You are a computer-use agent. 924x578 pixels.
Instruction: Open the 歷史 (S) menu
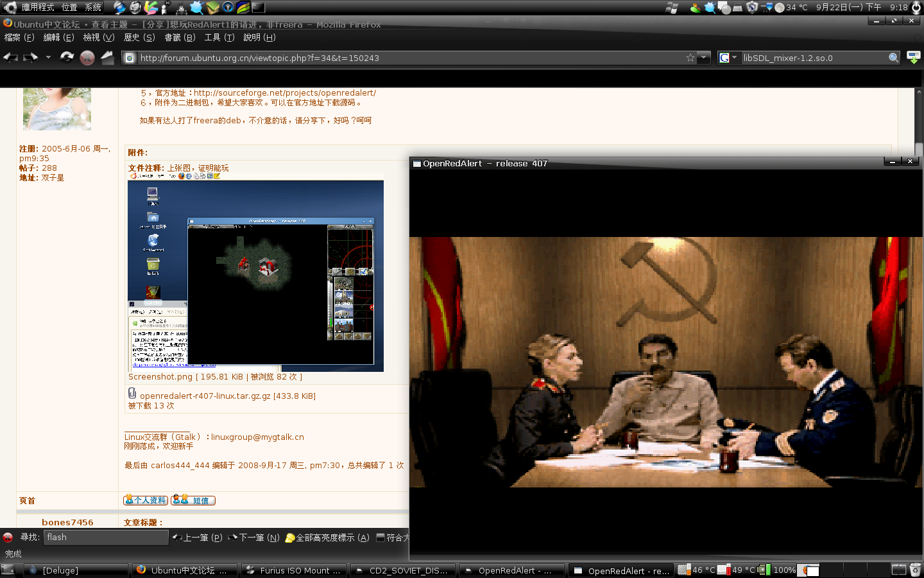coord(139,37)
